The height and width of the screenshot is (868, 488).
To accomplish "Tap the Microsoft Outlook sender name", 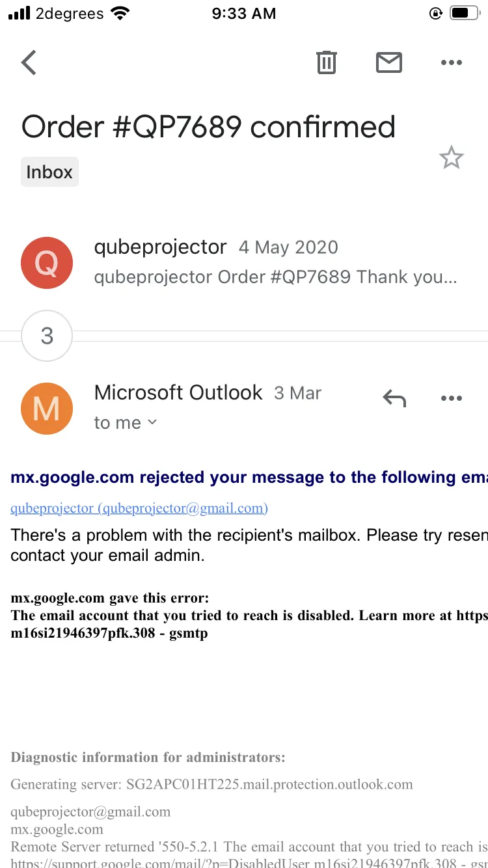I will [x=178, y=392].
